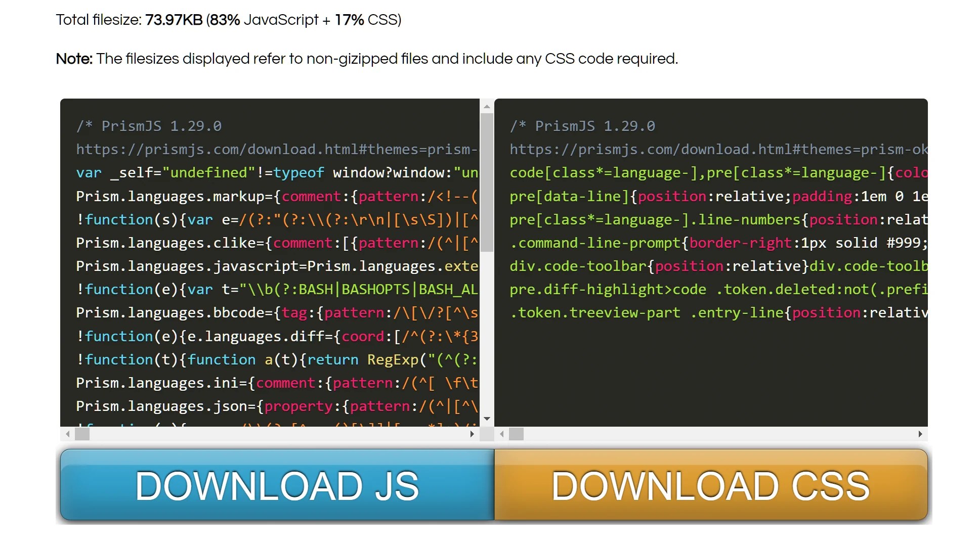The image size is (980, 550).
Task: Click left arrow of JS code horizontal scrollbar
Action: (68, 434)
